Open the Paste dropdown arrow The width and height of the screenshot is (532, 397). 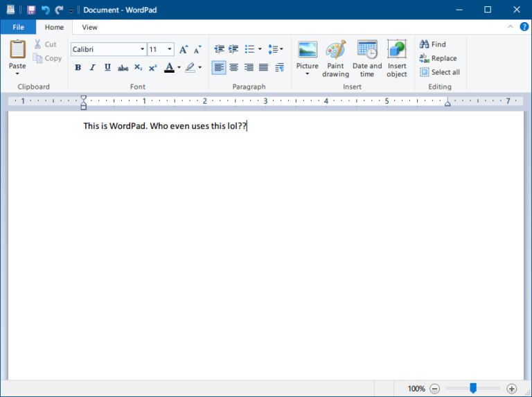tap(17, 73)
